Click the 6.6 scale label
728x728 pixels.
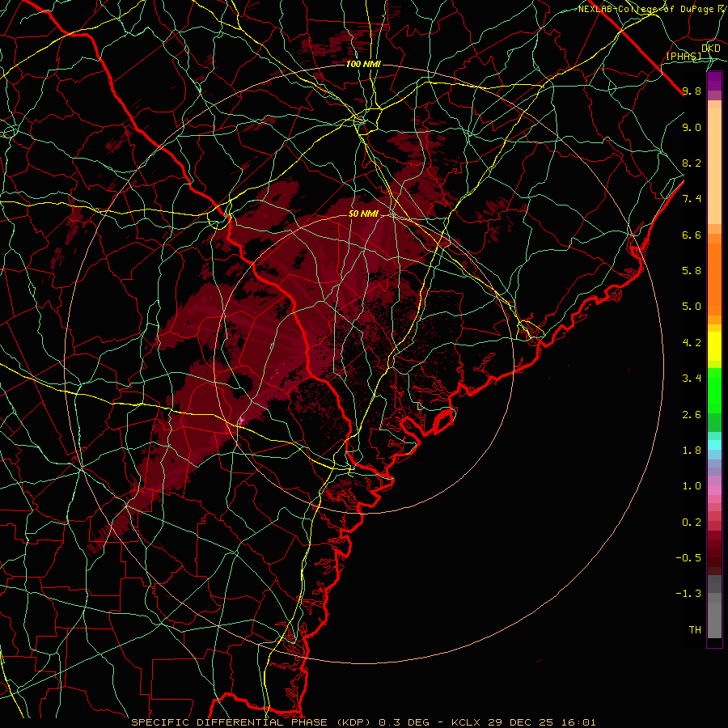692,235
